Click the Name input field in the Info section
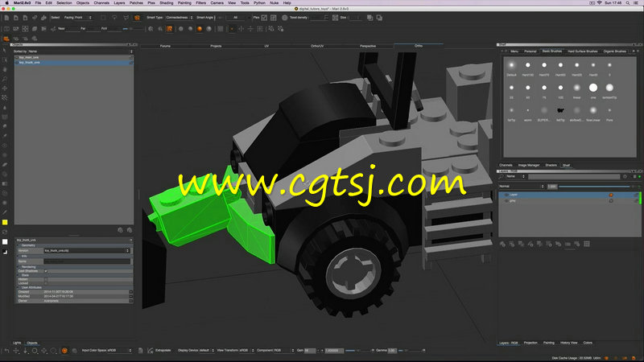Viewport: 644px width, 362px height. coord(87,261)
